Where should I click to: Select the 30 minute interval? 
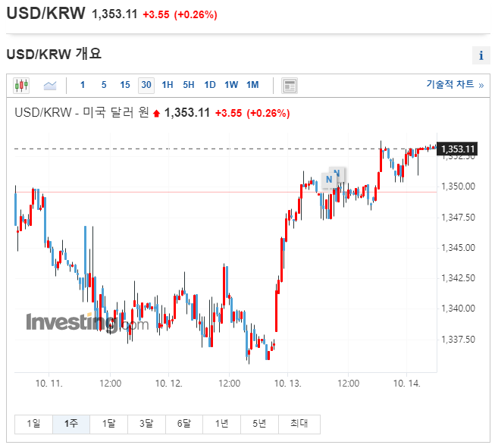(x=146, y=85)
